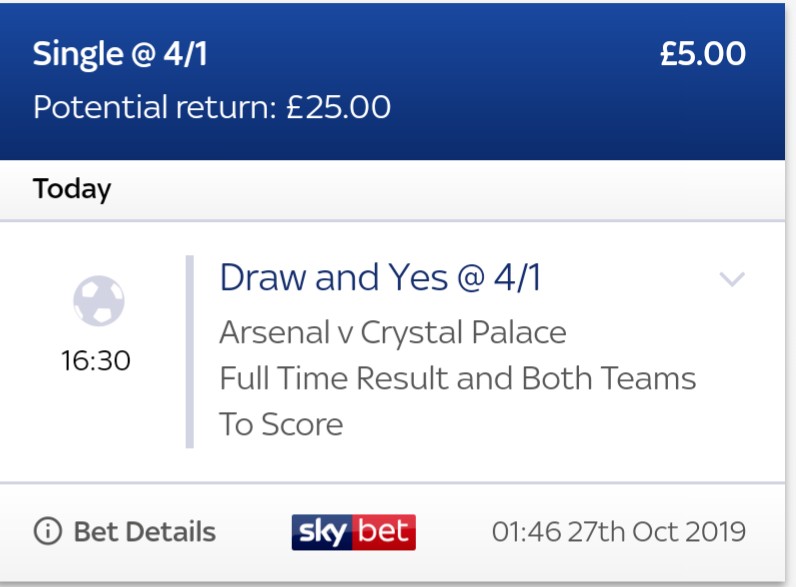Click the Potential return £25.00 text
Image resolution: width=796 pixels, height=587 pixels.
[212, 107]
